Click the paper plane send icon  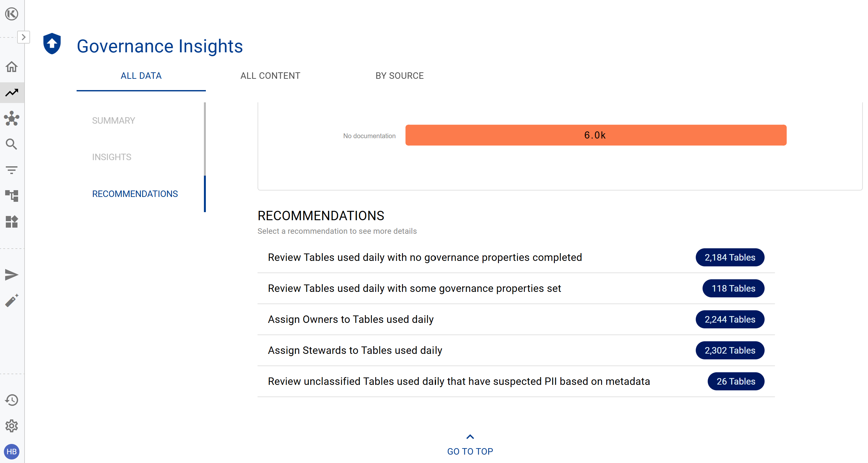(x=12, y=275)
